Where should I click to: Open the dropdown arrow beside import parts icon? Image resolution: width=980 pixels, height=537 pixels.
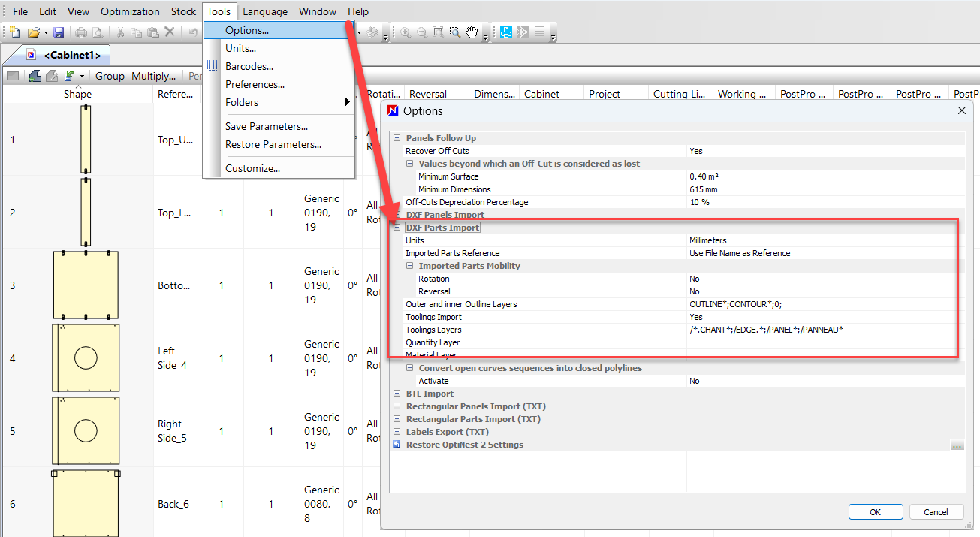click(x=81, y=76)
